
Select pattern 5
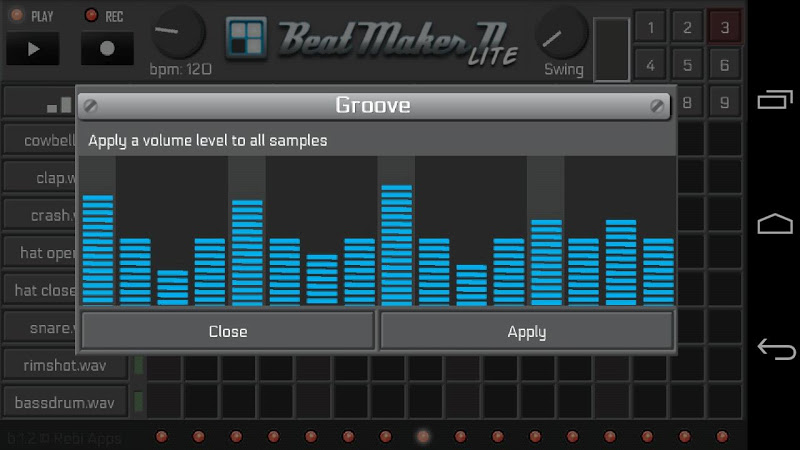pos(687,65)
